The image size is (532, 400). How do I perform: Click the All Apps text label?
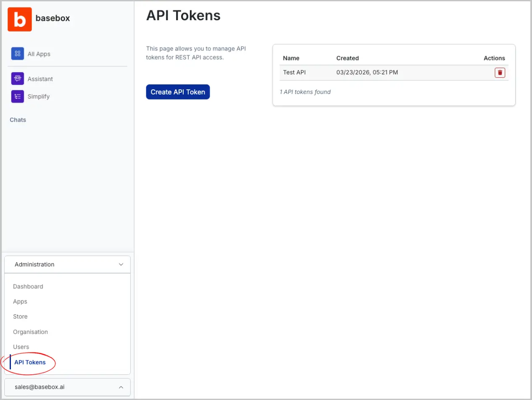tap(39, 54)
